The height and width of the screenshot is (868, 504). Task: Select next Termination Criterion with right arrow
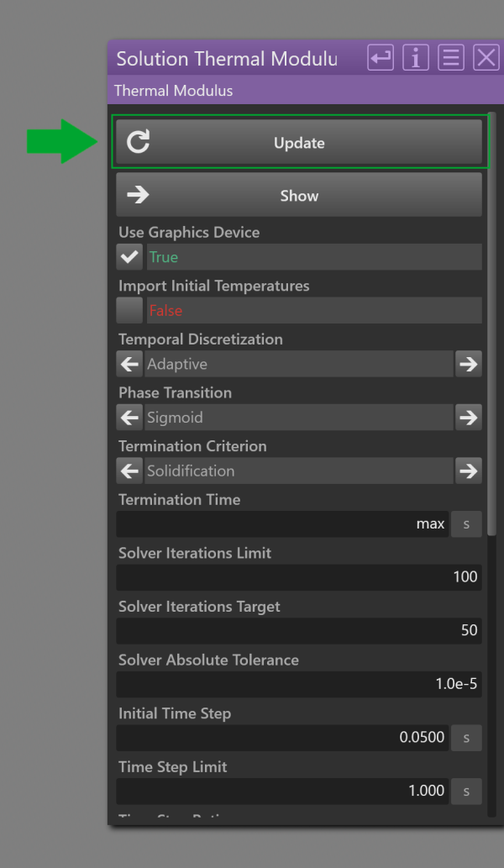tap(469, 471)
